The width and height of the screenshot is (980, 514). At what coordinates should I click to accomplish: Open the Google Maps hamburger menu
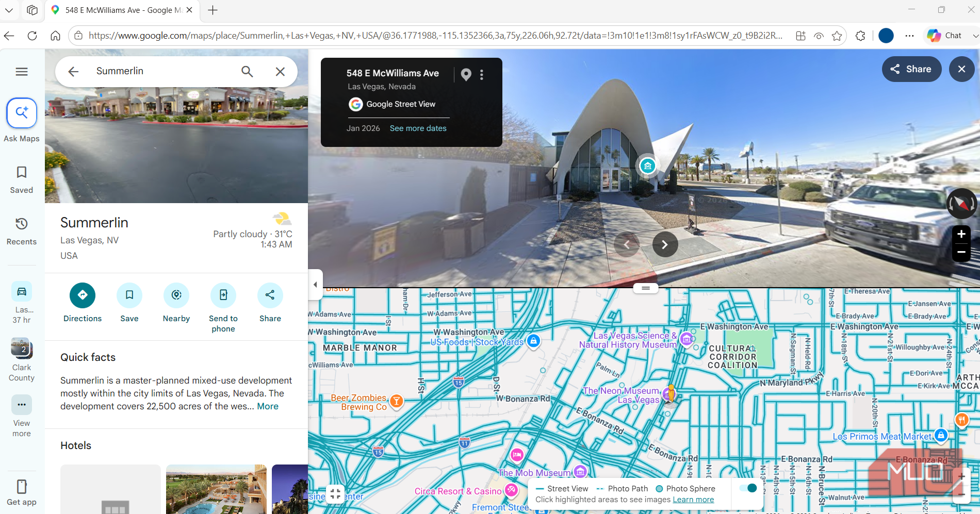22,72
